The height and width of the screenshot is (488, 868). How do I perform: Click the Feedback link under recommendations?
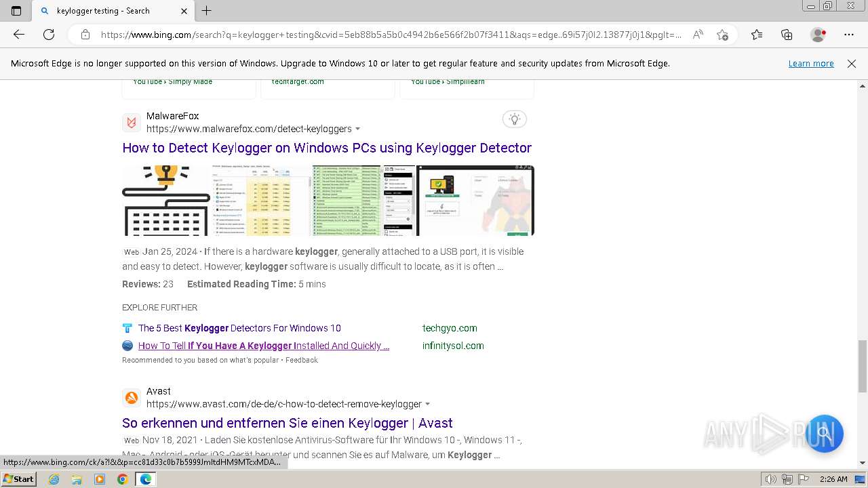[x=302, y=360]
